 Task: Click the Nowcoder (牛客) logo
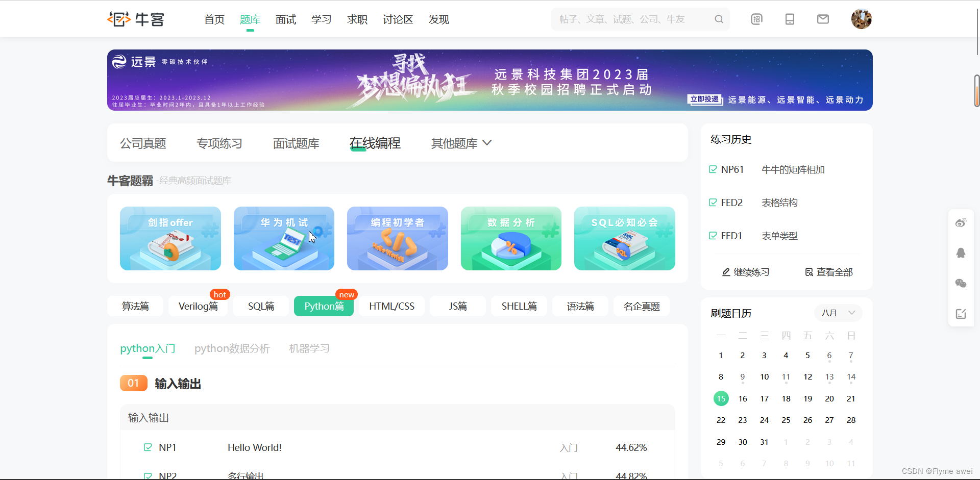coord(136,19)
